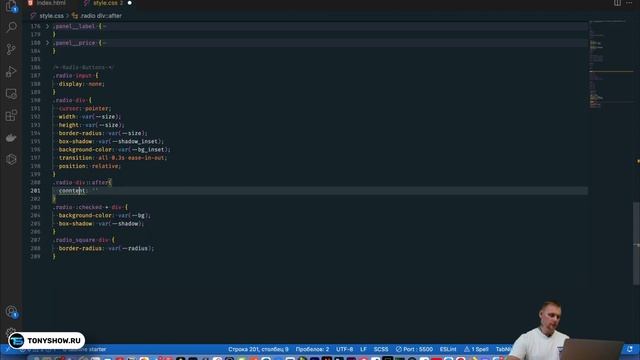Click the Radio Buttons comment line 186

83,67
